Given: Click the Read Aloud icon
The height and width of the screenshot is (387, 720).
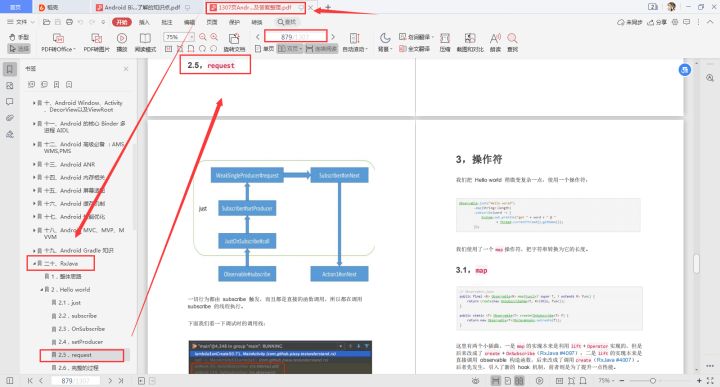Looking at the screenshot, I should (x=495, y=42).
